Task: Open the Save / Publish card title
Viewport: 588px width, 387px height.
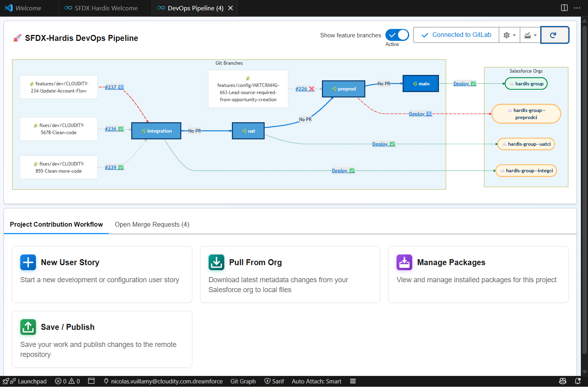Action: coord(68,327)
